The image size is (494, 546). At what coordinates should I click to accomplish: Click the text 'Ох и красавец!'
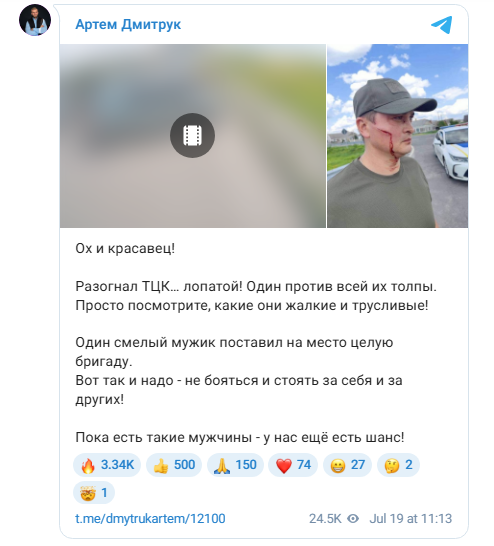[125, 249]
